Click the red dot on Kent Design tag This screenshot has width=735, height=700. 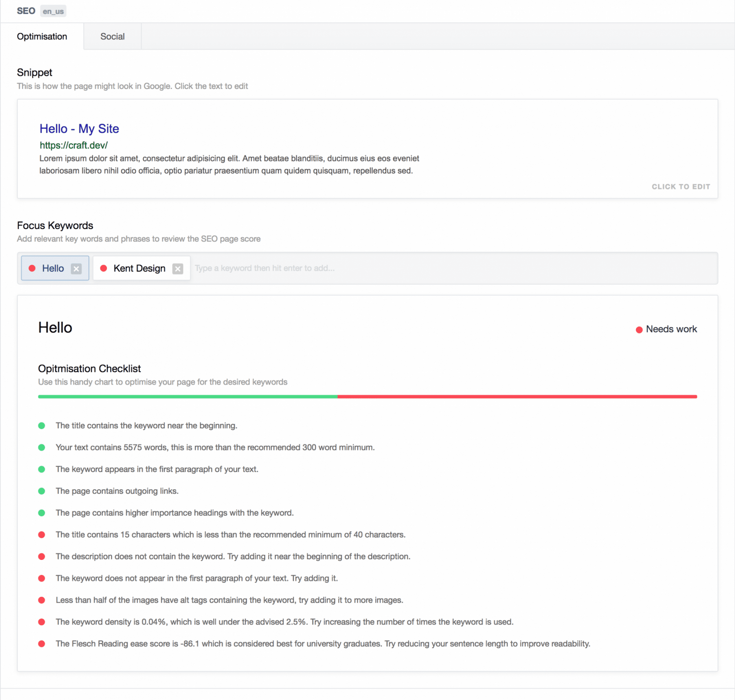pyautogui.click(x=104, y=268)
